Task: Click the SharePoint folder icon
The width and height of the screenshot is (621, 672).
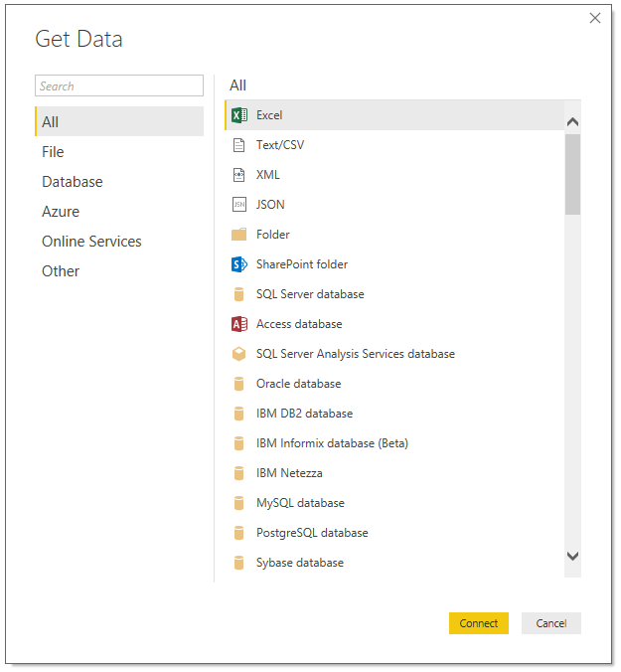Action: 239,264
